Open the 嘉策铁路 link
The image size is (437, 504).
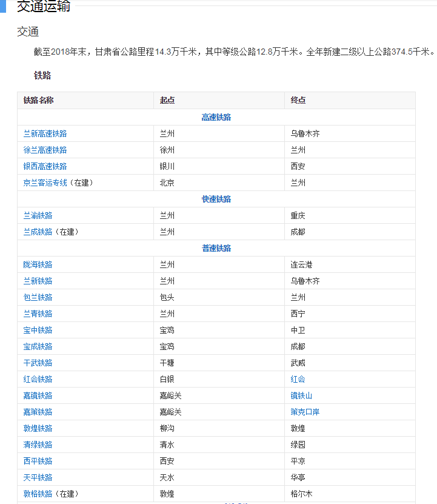pos(38,412)
